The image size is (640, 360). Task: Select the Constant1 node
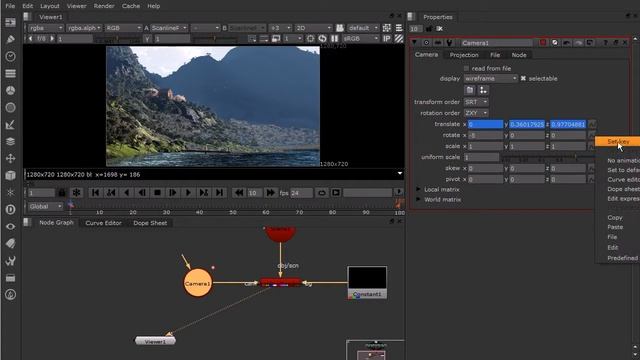tap(367, 282)
